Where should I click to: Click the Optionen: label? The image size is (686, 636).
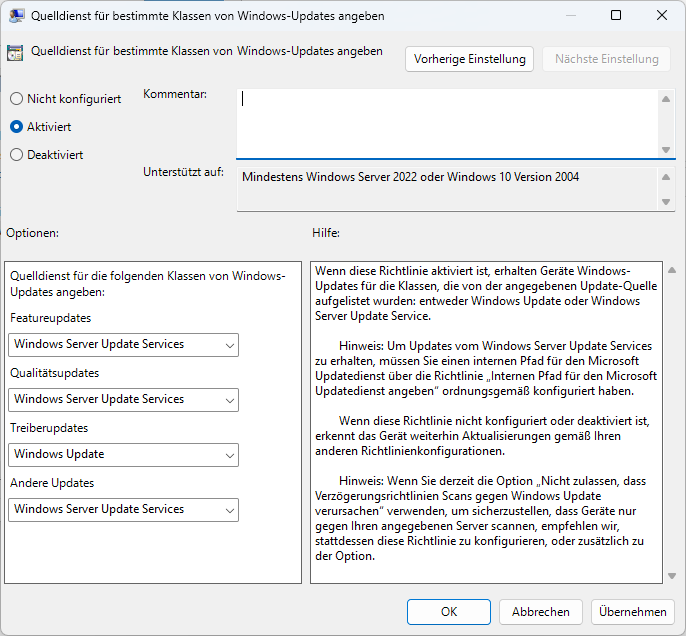pyautogui.click(x=32, y=233)
